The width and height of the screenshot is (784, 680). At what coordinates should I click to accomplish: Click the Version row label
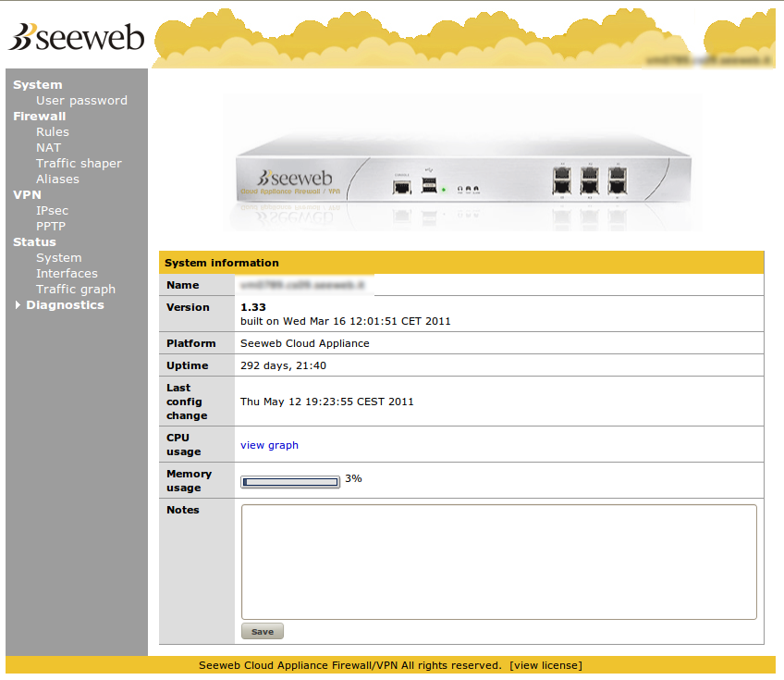point(188,307)
